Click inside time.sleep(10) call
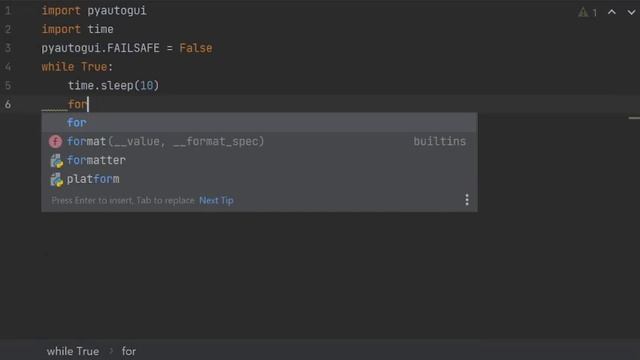The height and width of the screenshot is (360, 640). coord(113,86)
